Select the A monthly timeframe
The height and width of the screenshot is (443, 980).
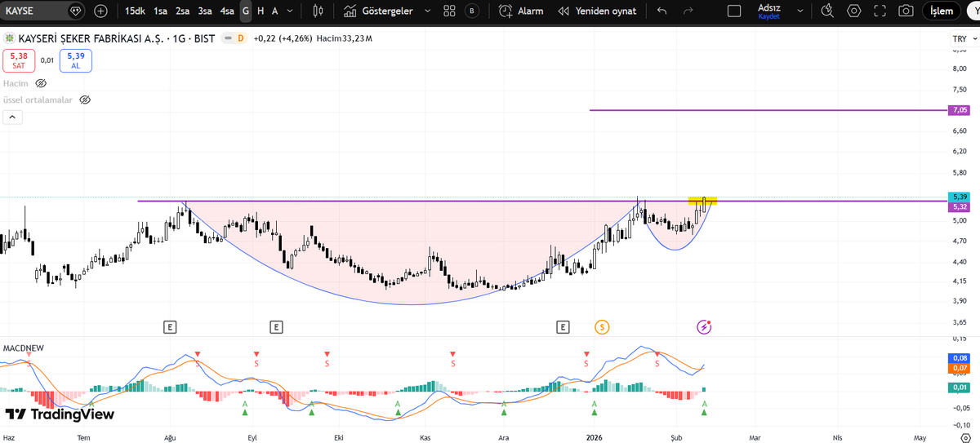tap(274, 11)
